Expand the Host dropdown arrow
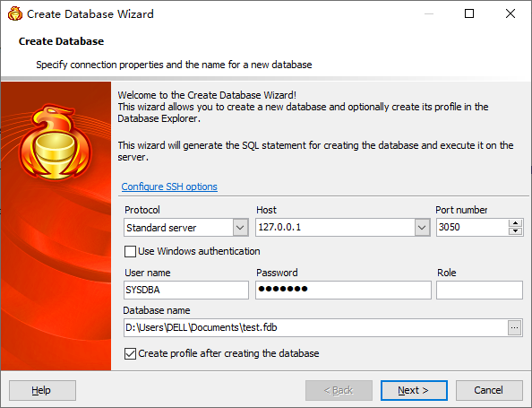The height and width of the screenshot is (408, 532). click(422, 227)
